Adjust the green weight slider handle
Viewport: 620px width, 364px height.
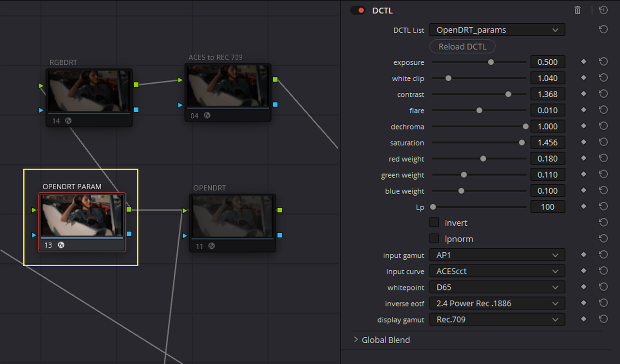tap(464, 175)
